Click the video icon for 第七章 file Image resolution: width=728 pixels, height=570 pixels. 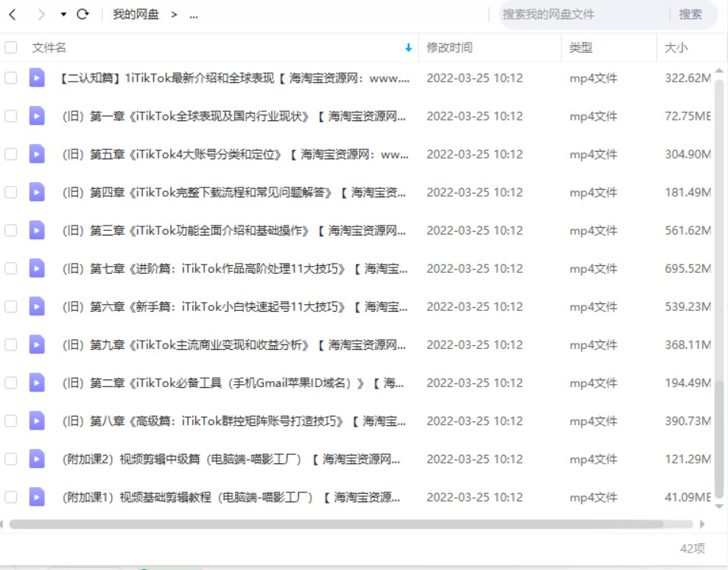(37, 268)
